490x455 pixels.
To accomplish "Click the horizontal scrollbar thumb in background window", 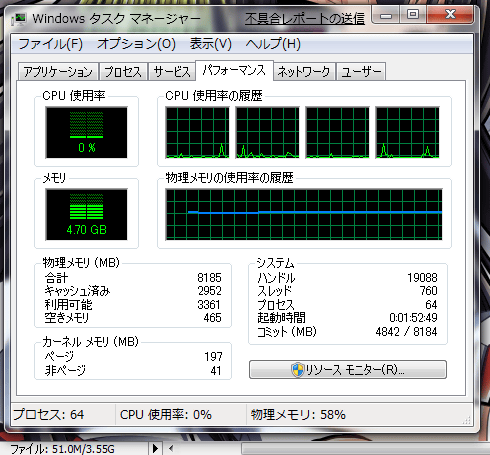I will click(366, 449).
